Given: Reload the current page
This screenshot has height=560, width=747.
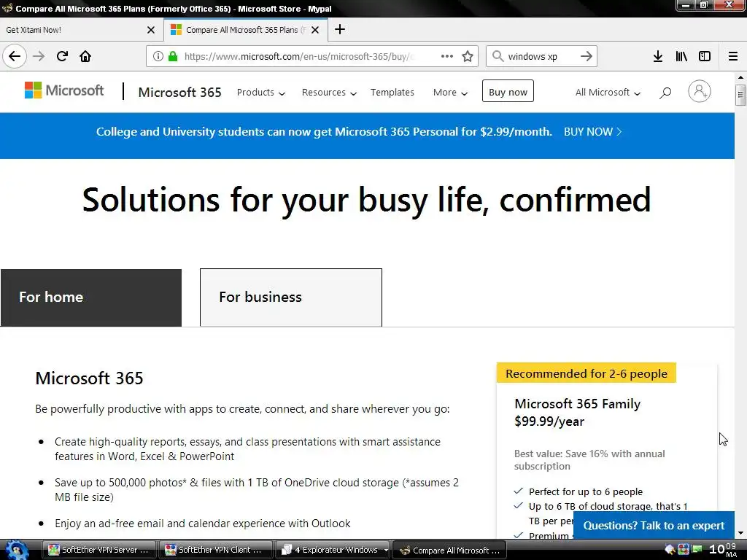Looking at the screenshot, I should point(63,56).
